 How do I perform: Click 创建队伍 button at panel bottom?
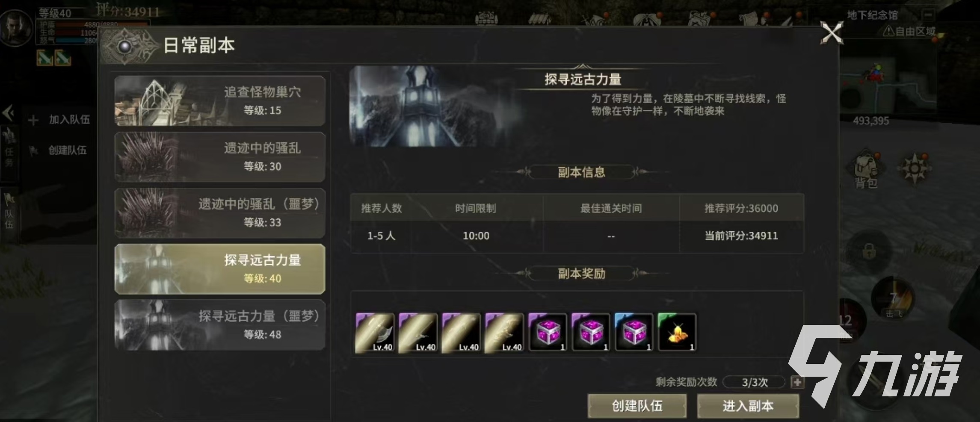click(x=637, y=406)
